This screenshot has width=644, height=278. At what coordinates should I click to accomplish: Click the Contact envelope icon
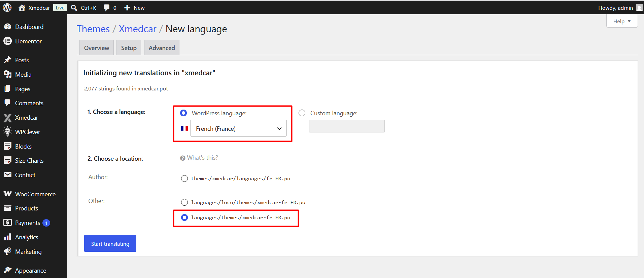[7, 175]
